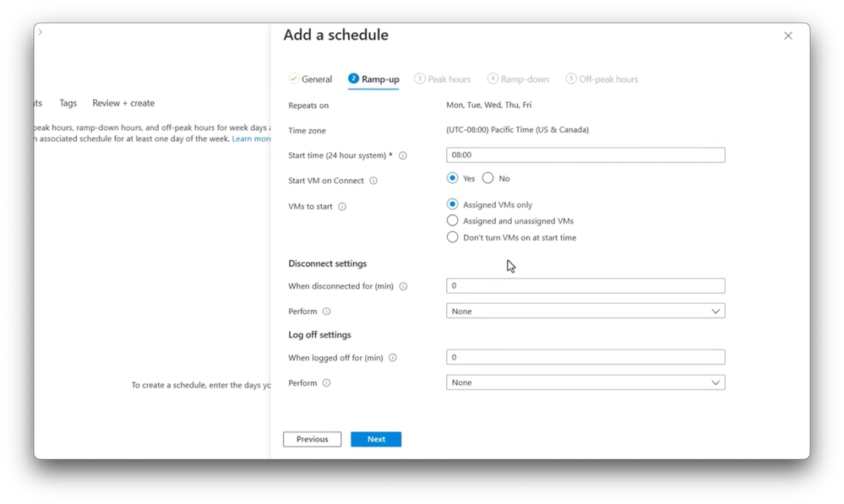Click info icon next to When logged off for

[x=393, y=358]
